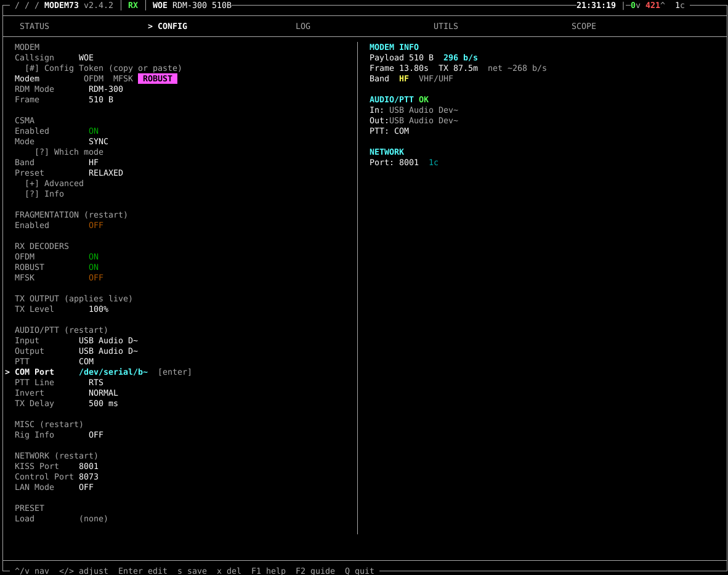Switch to the STATUS tab
Image resolution: width=728 pixels, height=575 pixels.
34,27
